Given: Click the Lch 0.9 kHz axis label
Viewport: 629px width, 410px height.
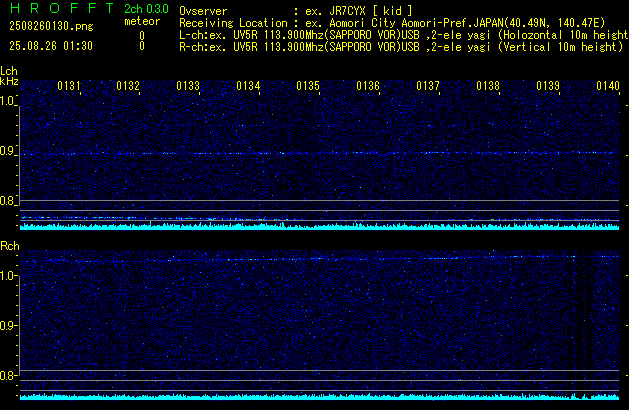Looking at the screenshot, I should 8,151.
